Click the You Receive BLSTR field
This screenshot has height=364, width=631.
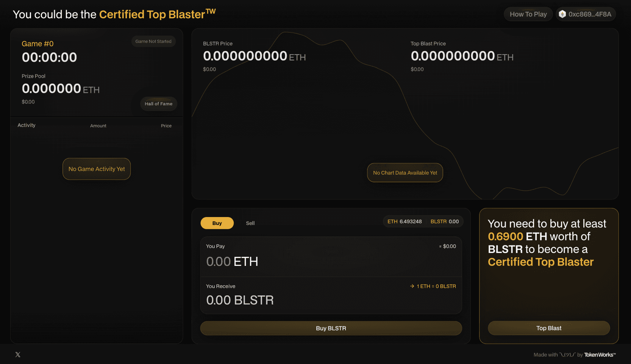pyautogui.click(x=240, y=300)
